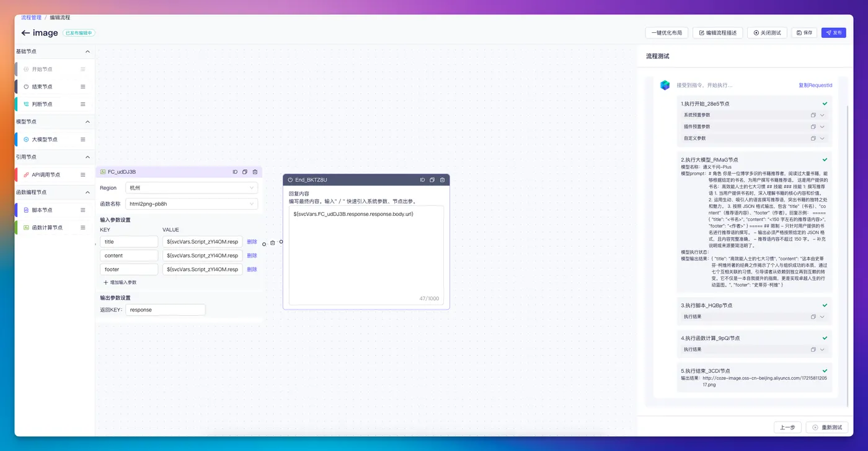Copy 执行结果 of 函数计算_9pQl node
The width and height of the screenshot is (868, 451).
(813, 349)
